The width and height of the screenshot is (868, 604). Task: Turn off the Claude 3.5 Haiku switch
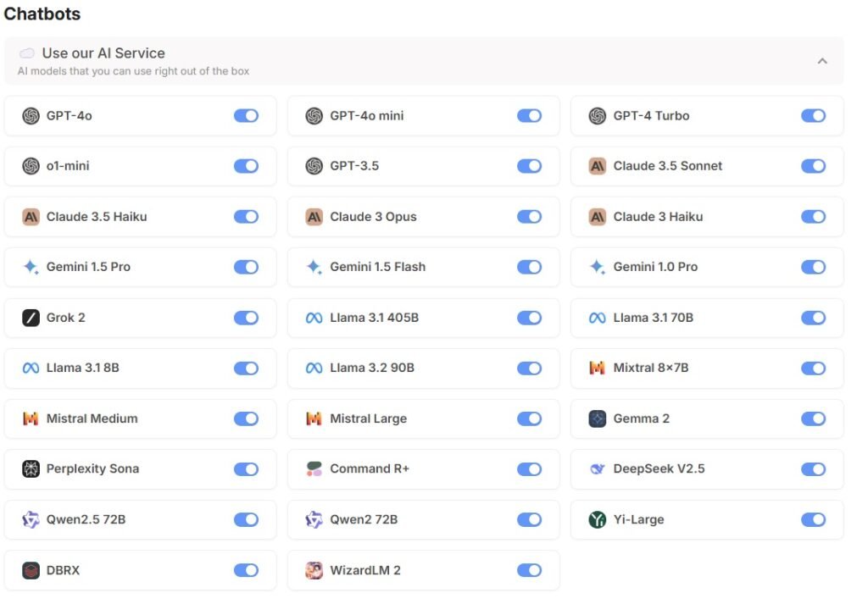click(247, 217)
